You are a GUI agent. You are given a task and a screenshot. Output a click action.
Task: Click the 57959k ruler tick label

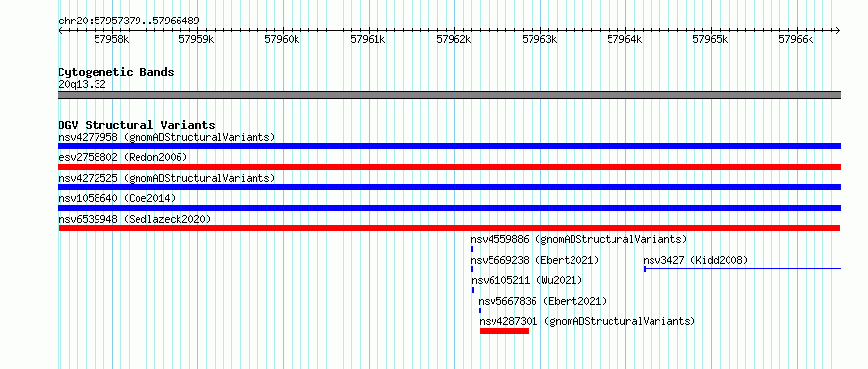(197, 39)
